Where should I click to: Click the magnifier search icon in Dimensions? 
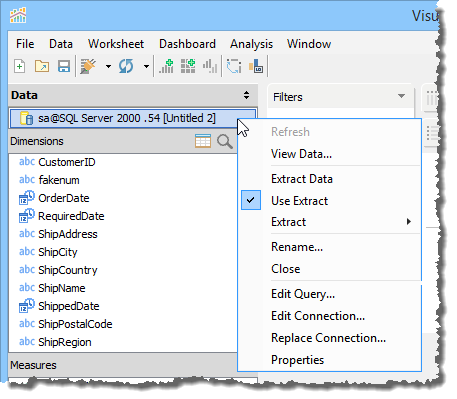(225, 141)
